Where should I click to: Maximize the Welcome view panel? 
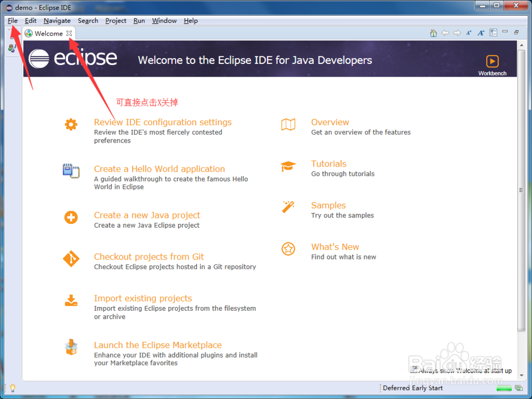pos(517,32)
